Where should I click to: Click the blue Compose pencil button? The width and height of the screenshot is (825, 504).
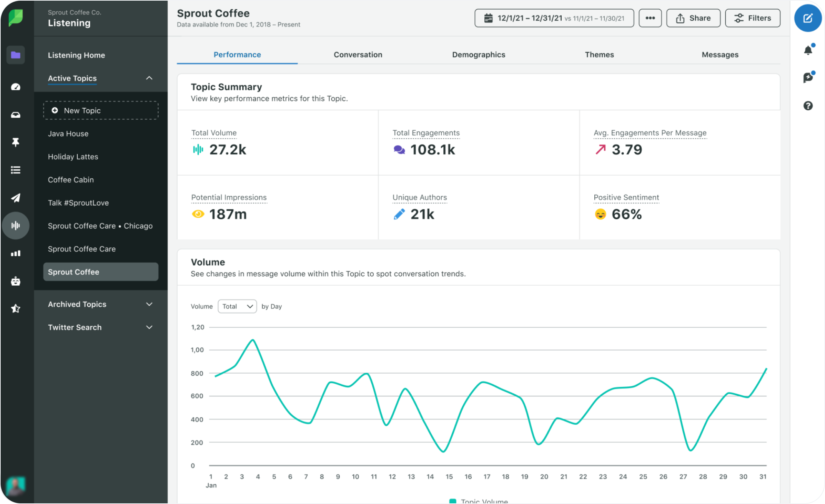(x=808, y=18)
